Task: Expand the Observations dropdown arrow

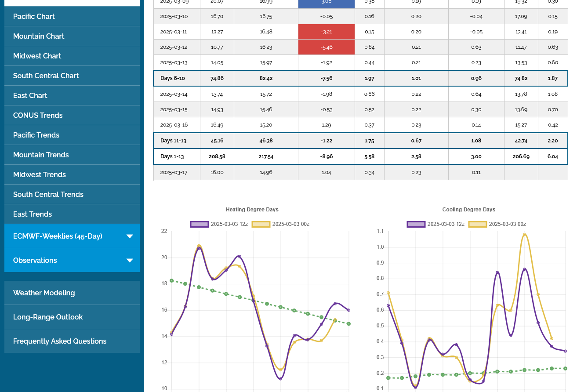Action: coord(130,261)
